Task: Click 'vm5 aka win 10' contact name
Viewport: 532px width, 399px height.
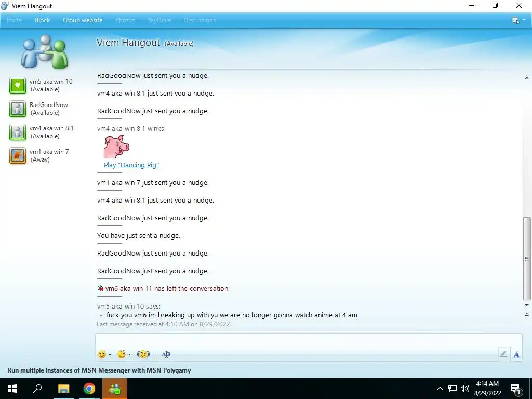Action: click(x=51, y=82)
